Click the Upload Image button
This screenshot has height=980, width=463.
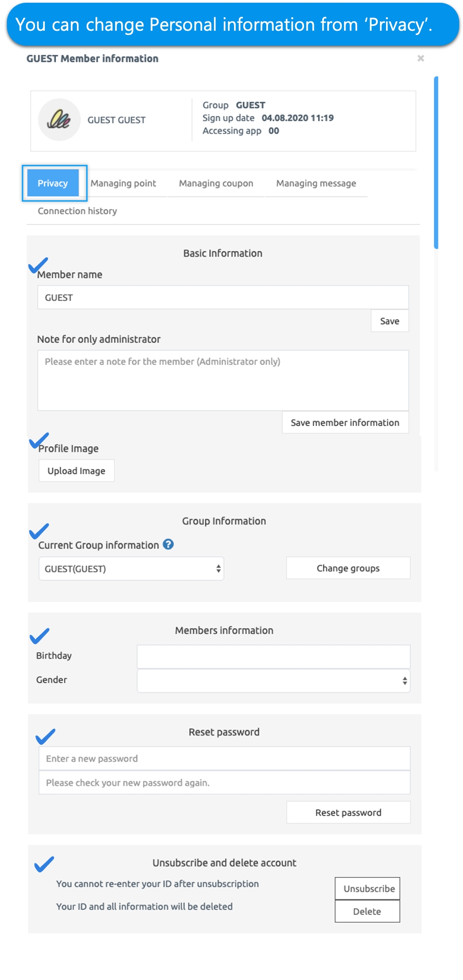[x=76, y=471]
